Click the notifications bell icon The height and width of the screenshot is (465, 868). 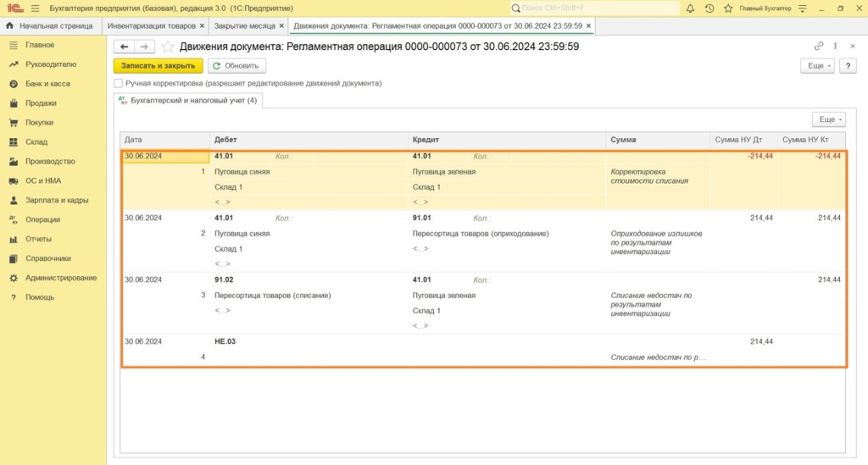(x=690, y=8)
